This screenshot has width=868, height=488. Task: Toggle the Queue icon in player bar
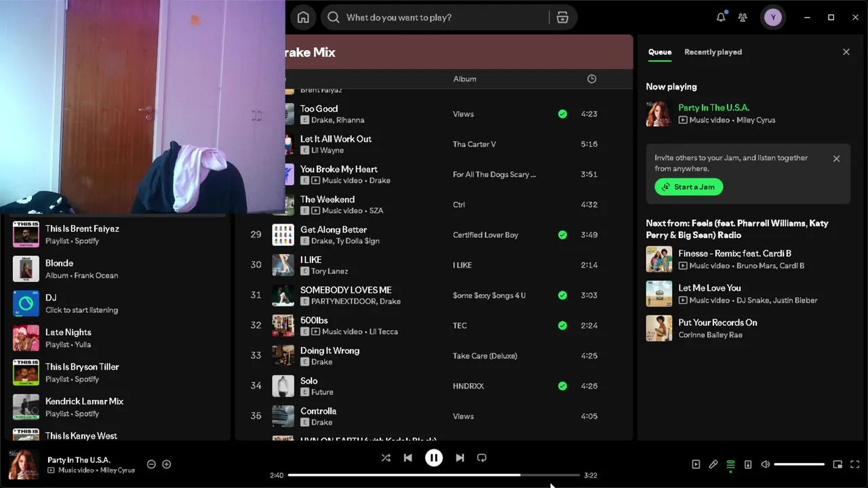coord(730,464)
